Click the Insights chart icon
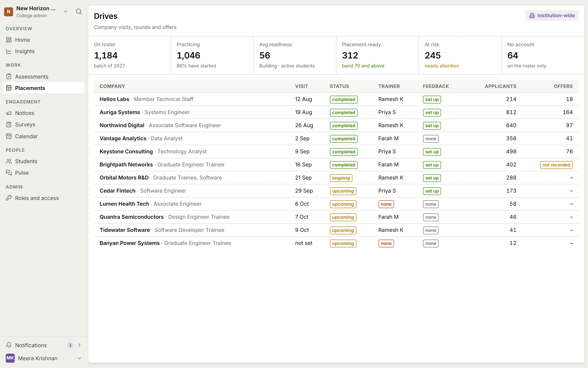 pos(9,51)
